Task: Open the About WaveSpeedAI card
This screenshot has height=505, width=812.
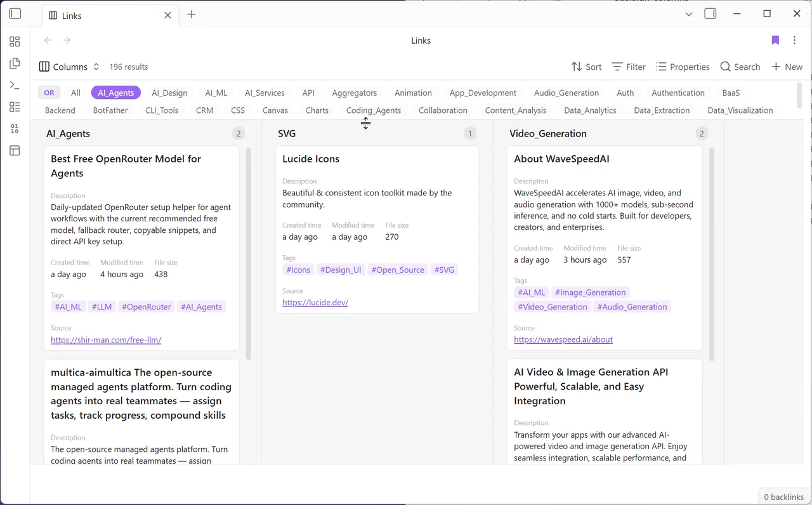Action: point(561,159)
